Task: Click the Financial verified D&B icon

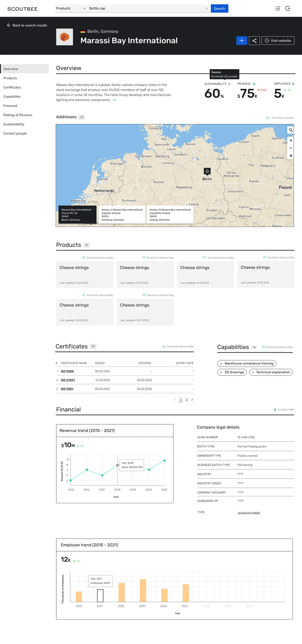Action: [275, 409]
